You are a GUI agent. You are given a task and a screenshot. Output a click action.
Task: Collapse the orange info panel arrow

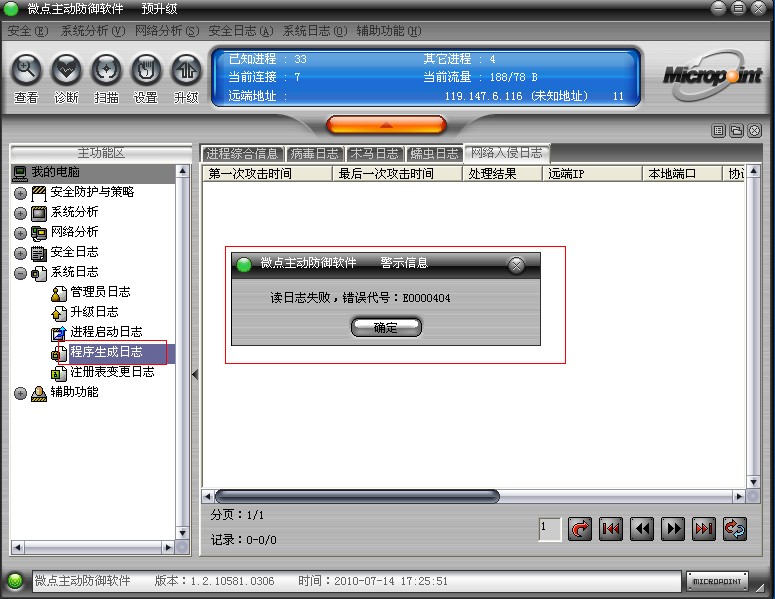point(387,125)
